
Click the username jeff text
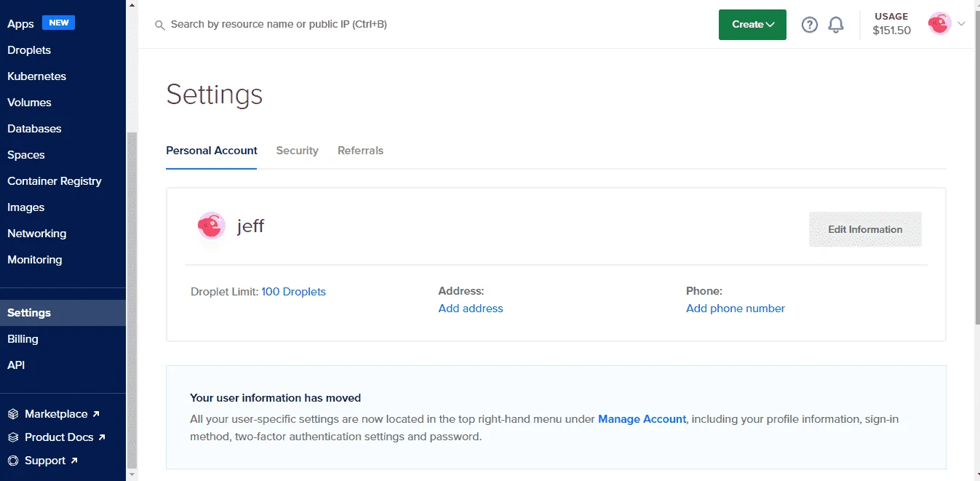250,226
